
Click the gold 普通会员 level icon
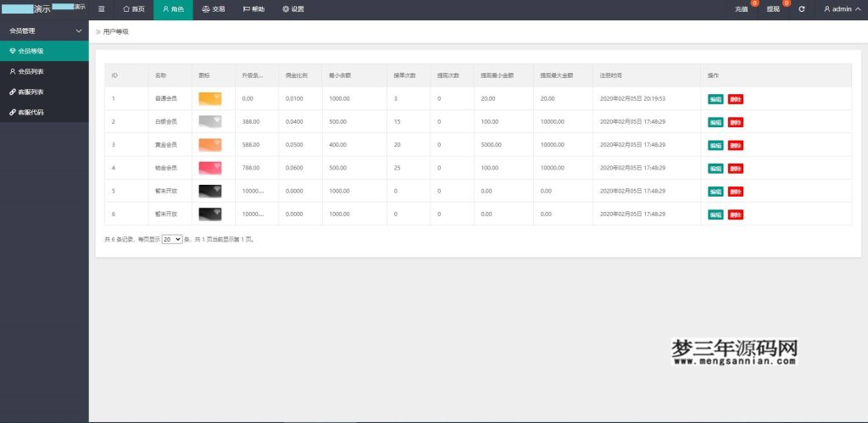[210, 98]
